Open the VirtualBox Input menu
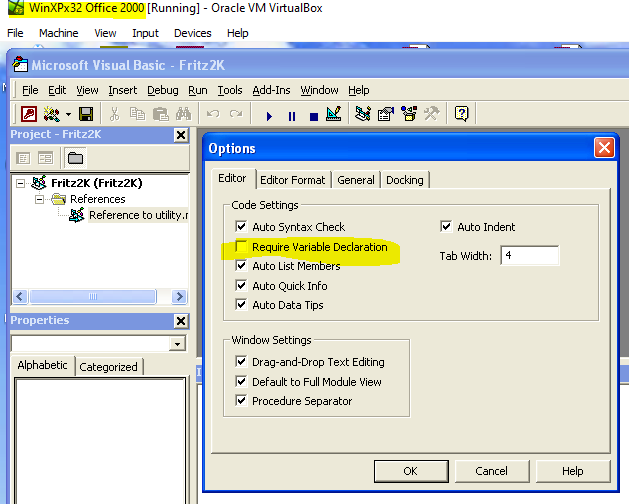 tap(145, 33)
